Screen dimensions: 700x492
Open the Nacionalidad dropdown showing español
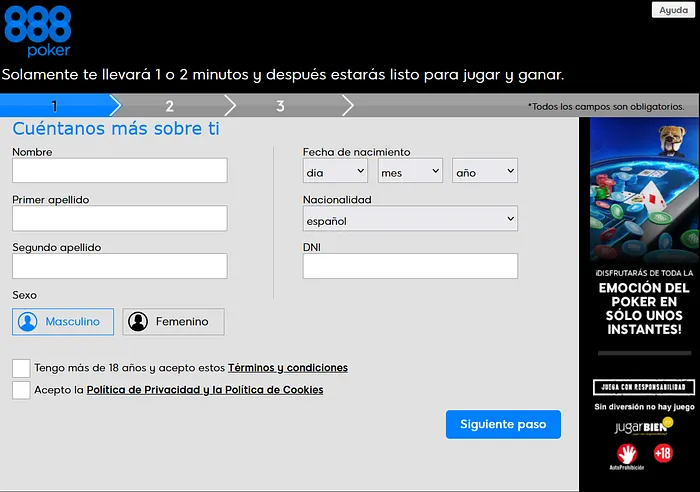coord(410,220)
